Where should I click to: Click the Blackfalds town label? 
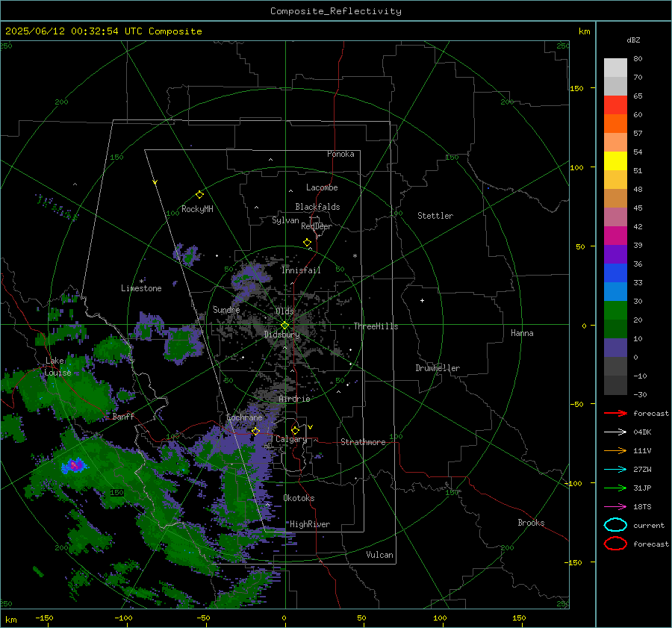tap(317, 207)
